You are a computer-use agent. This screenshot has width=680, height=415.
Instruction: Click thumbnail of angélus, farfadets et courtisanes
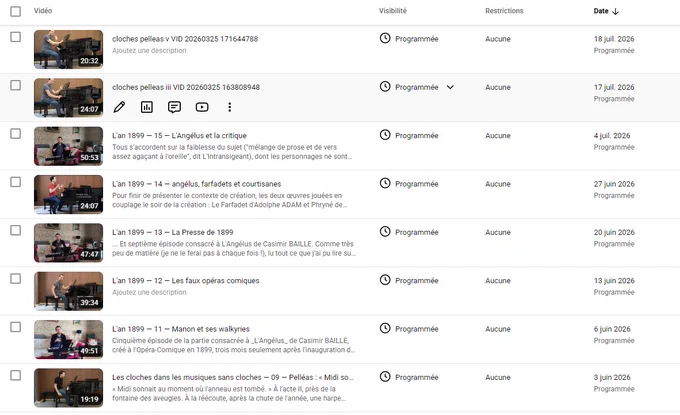pyautogui.click(x=69, y=194)
